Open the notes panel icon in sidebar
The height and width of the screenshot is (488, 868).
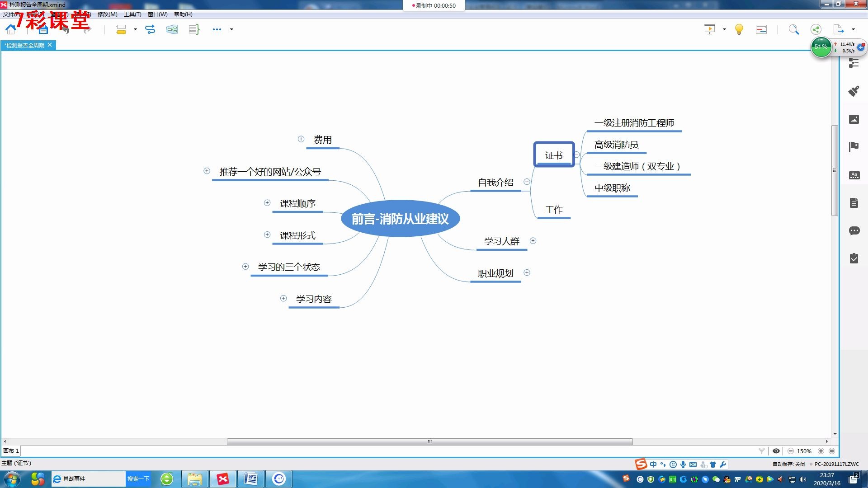[854, 203]
